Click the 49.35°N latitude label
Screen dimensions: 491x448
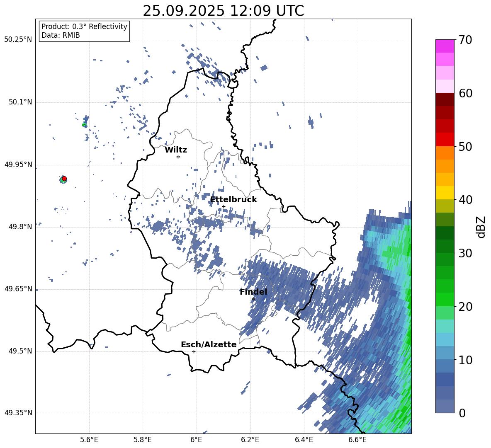[x=18, y=413]
